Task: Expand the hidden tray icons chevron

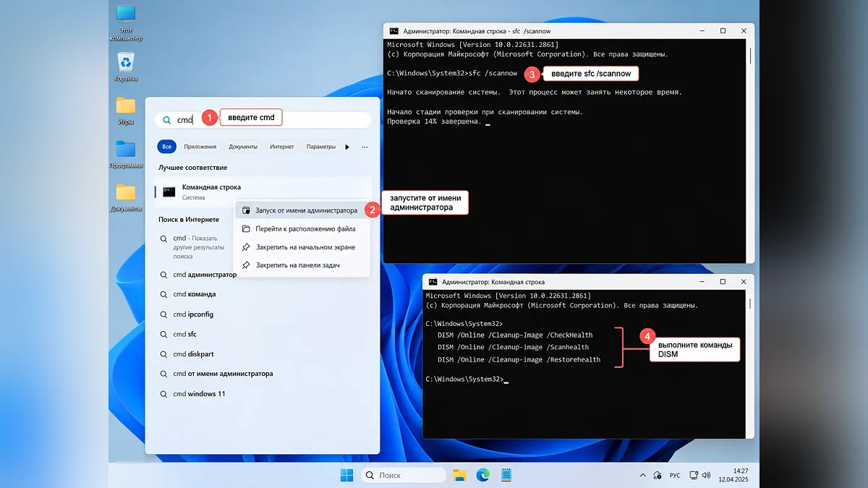Action: [644, 475]
